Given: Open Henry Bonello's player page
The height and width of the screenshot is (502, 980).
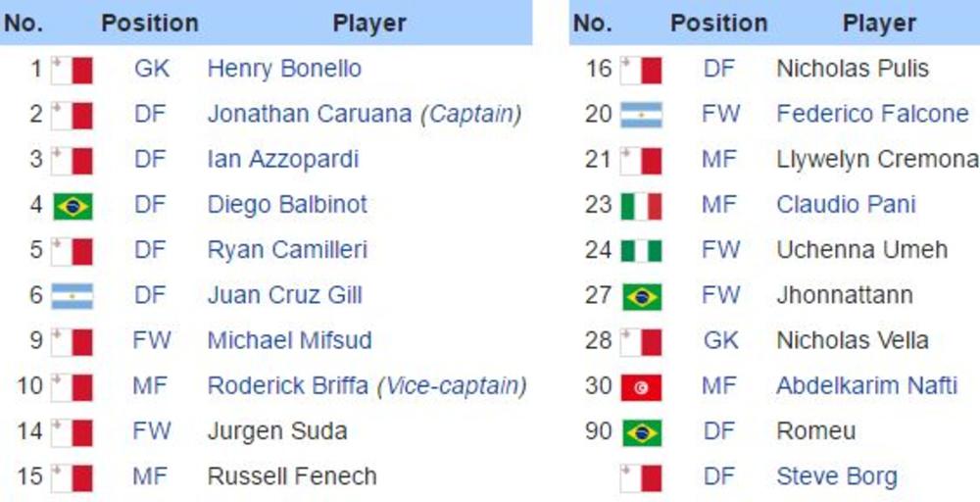Looking at the screenshot, I should coord(284,70).
